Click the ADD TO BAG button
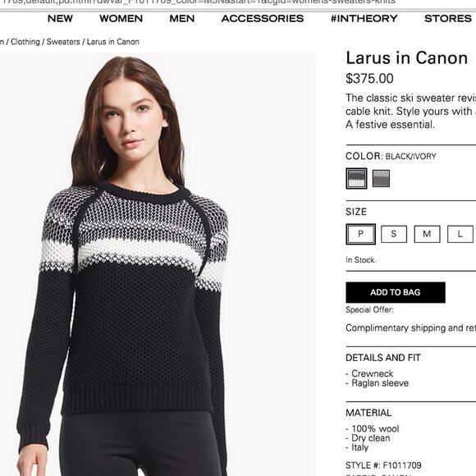Viewport: 476px width, 476px height. [x=396, y=292]
